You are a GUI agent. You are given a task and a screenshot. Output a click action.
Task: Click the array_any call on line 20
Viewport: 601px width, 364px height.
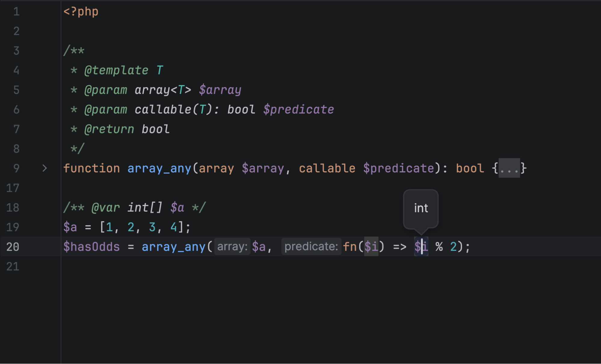point(173,247)
